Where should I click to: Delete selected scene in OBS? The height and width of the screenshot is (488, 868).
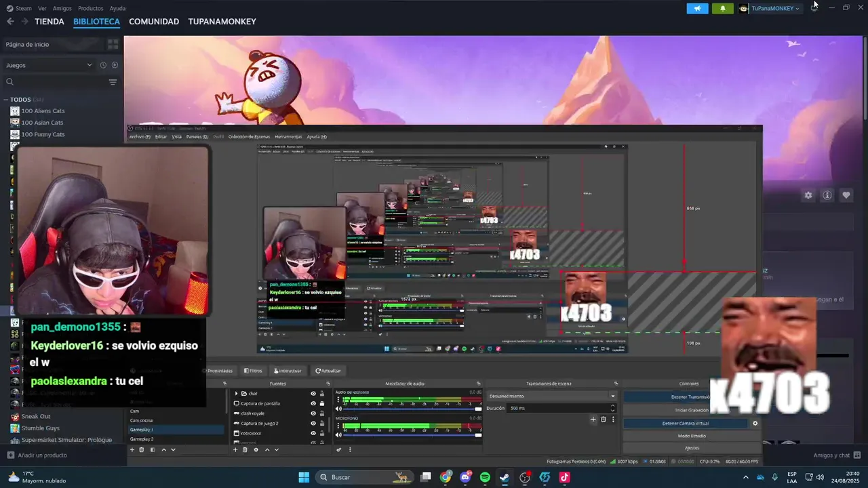142,449
